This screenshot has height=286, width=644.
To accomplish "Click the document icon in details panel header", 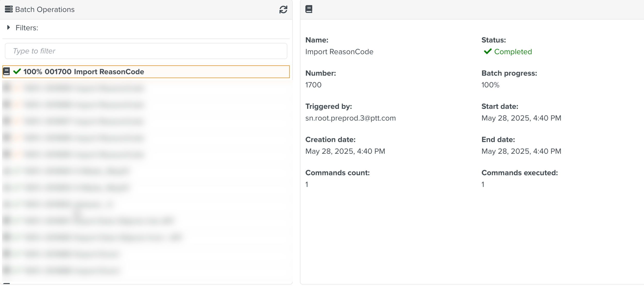I will point(309,9).
